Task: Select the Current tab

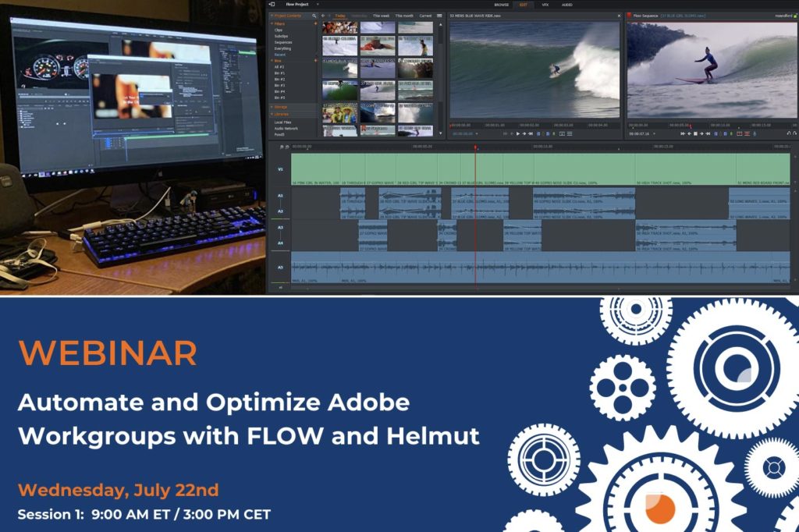Action: [425, 16]
